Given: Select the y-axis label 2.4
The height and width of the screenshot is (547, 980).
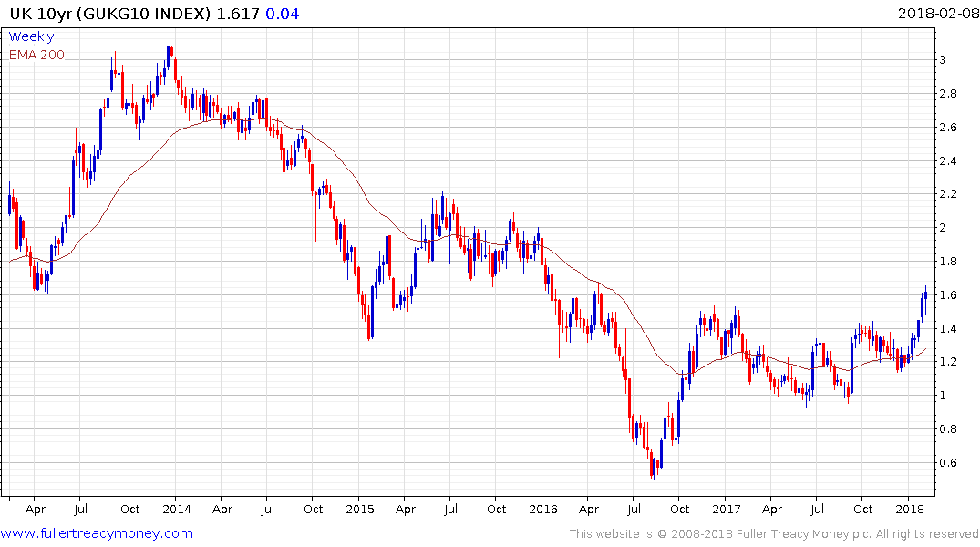Looking at the screenshot, I should click(948, 161).
